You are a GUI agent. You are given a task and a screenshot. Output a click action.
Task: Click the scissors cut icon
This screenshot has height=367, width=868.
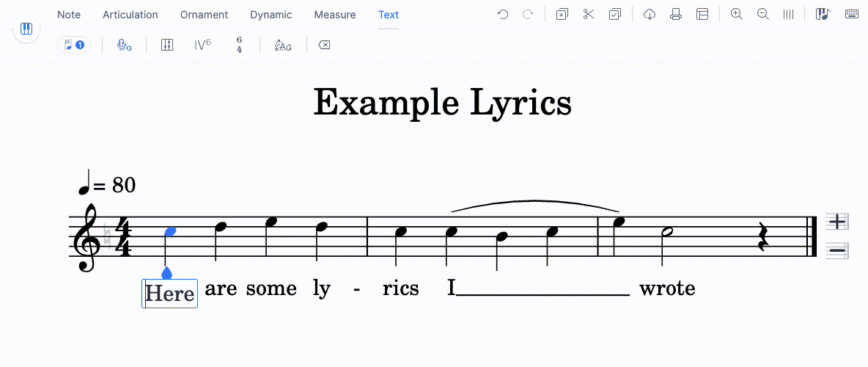[x=588, y=15]
